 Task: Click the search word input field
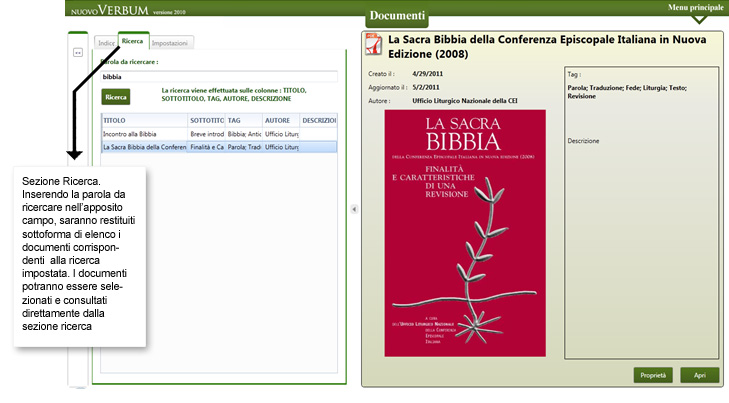(x=218, y=76)
